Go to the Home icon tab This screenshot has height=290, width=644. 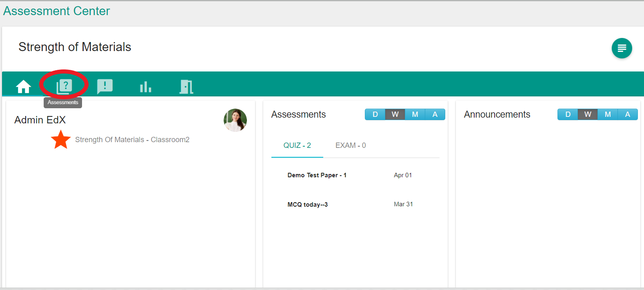tap(23, 86)
